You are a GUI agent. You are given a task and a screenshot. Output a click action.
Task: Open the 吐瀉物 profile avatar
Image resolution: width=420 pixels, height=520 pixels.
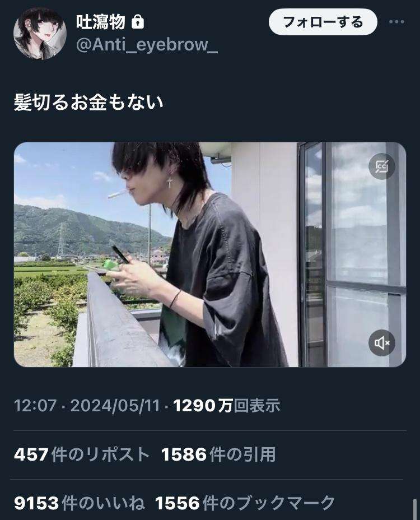click(x=40, y=34)
